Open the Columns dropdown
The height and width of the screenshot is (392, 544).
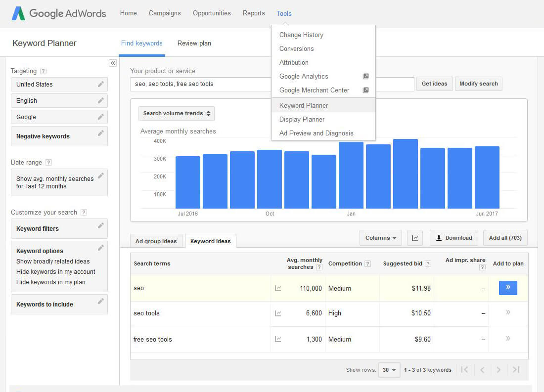(x=380, y=238)
